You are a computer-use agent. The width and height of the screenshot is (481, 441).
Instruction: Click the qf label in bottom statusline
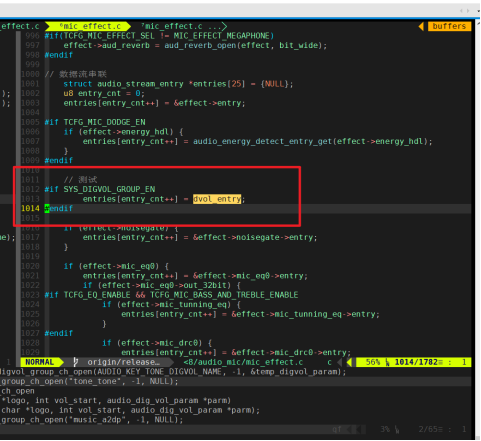coord(337,429)
